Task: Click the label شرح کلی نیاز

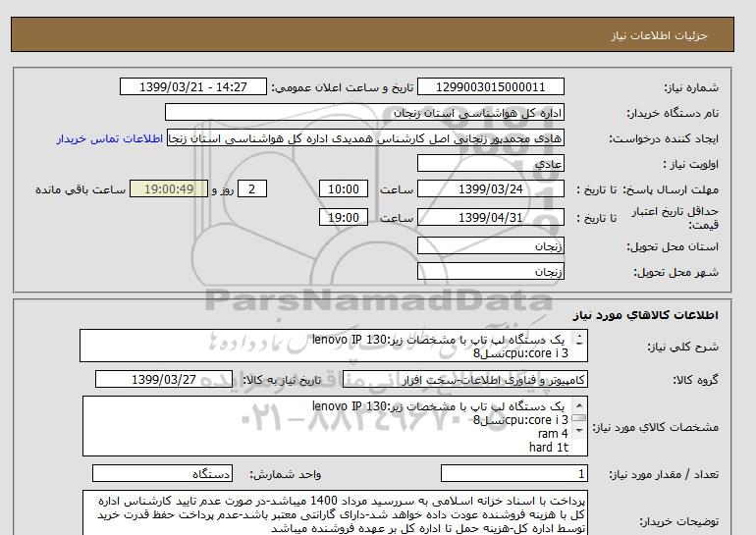Action: 683,347
